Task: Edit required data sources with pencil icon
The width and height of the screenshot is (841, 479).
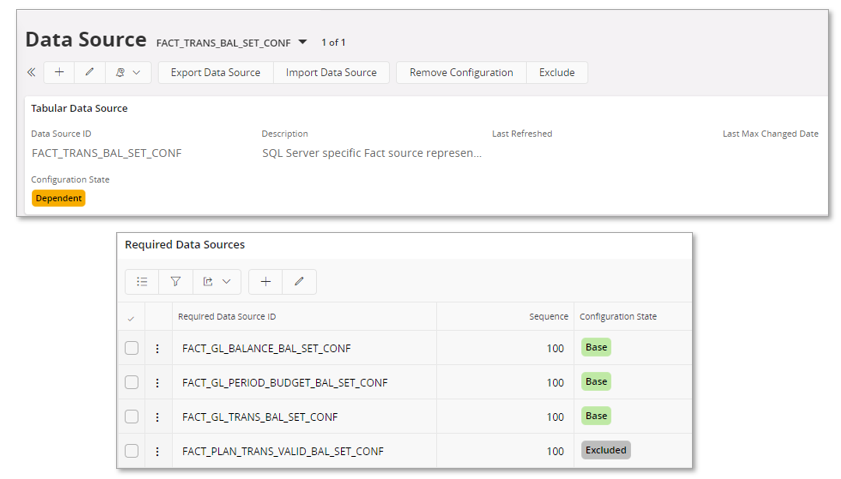Action: (x=299, y=282)
